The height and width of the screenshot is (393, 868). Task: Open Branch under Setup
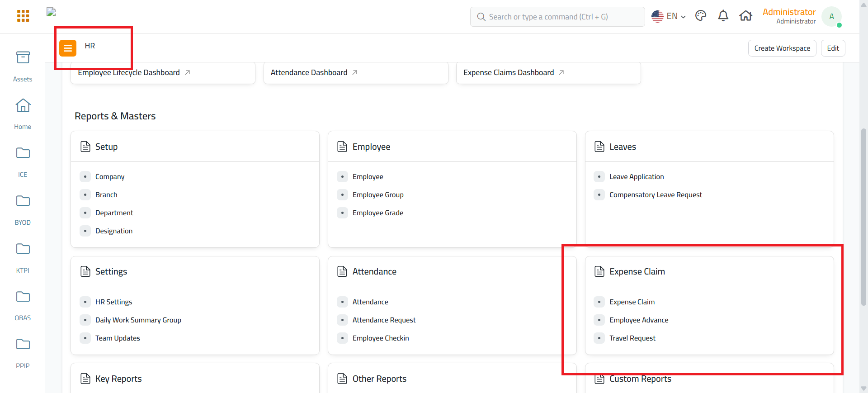tap(106, 195)
